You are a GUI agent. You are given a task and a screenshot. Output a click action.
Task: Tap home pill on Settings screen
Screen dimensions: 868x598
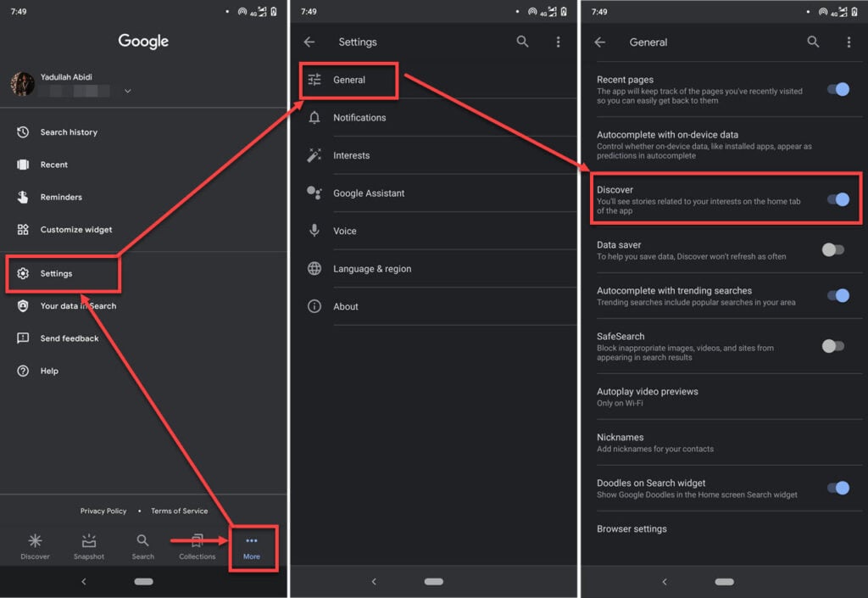pos(433,581)
